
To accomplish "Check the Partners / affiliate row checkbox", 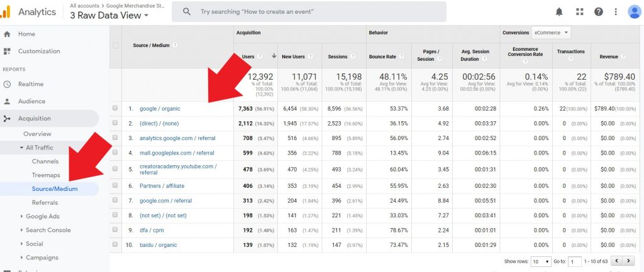I will pos(115,185).
